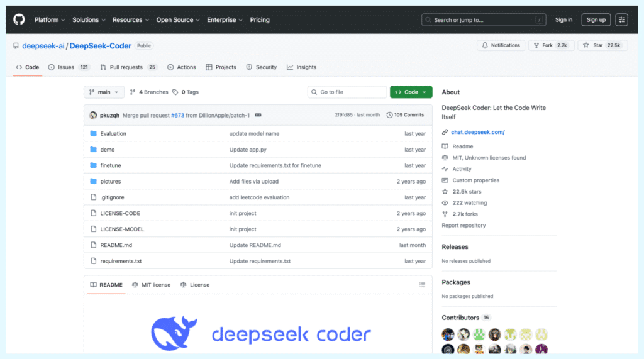Screen dimensions: 644x359
Task: Click the Notifications button
Action: (x=501, y=45)
